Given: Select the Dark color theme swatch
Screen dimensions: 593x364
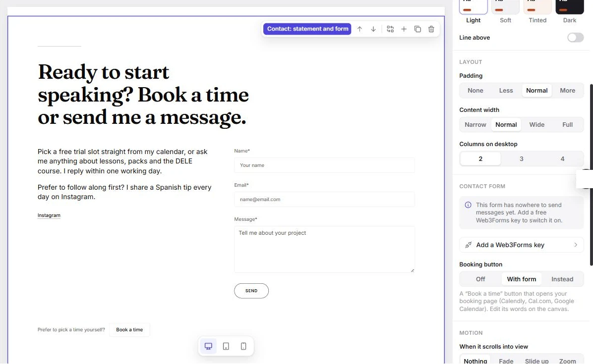Looking at the screenshot, I should 570,6.
